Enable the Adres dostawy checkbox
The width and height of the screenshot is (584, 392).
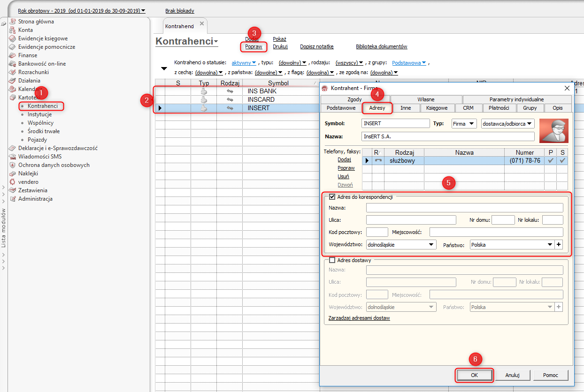tap(332, 260)
